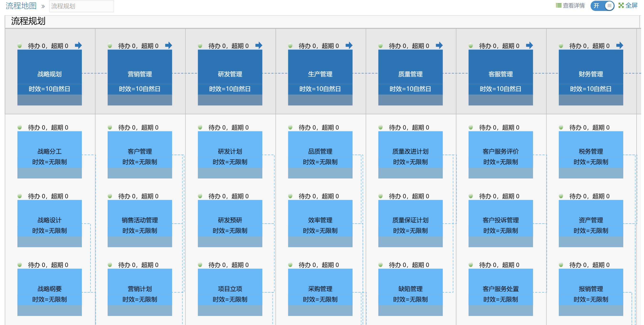The height and width of the screenshot is (325, 644).
Task: Click the green status dot above 战略分工
Action: tap(20, 127)
